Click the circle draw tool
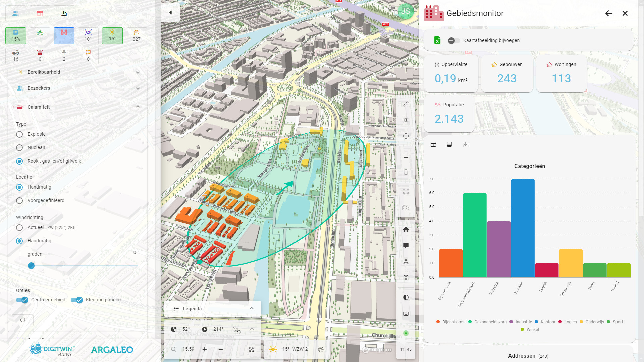The height and width of the screenshot is (362, 644). click(406, 136)
